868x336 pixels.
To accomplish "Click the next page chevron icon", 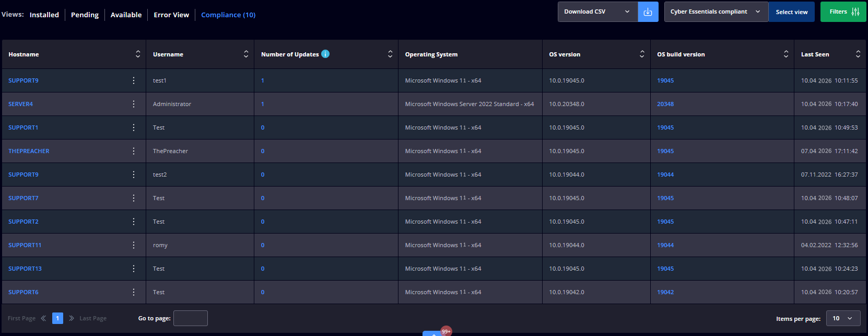I will 72,318.
